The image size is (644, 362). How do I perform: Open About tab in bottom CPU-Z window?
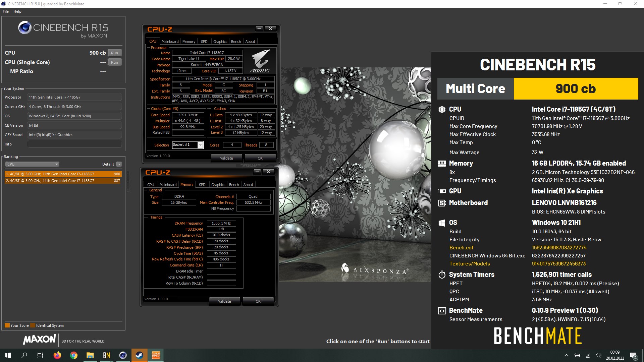coord(248,185)
